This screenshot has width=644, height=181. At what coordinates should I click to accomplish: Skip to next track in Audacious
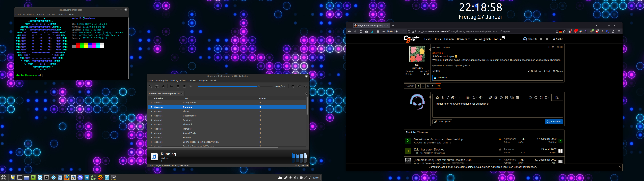191,86
